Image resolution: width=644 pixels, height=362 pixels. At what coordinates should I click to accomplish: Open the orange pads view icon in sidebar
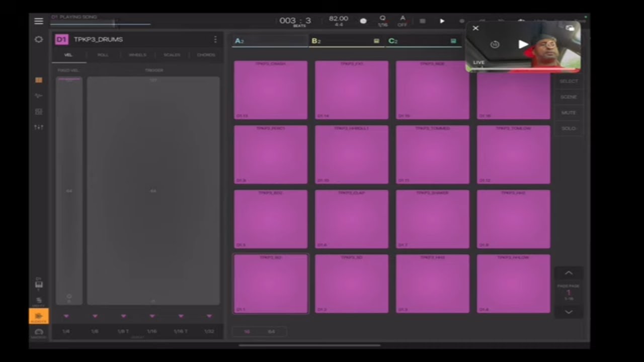tap(39, 80)
